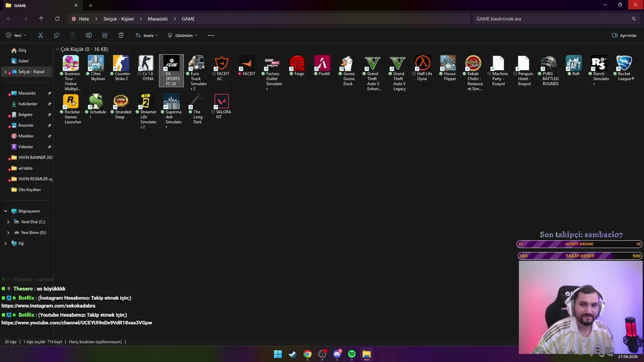Switch to the GAME window tab

(42, 6)
